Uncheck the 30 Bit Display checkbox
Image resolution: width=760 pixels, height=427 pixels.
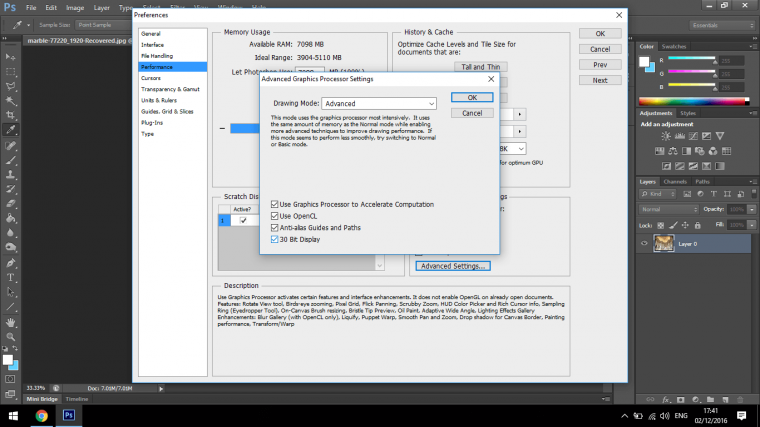pyautogui.click(x=274, y=239)
